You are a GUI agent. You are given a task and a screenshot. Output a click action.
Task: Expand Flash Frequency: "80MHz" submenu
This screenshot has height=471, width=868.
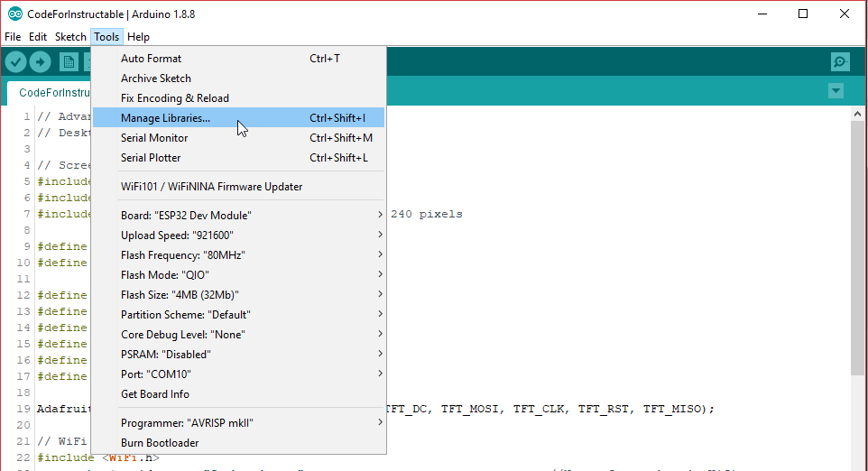[x=238, y=255]
